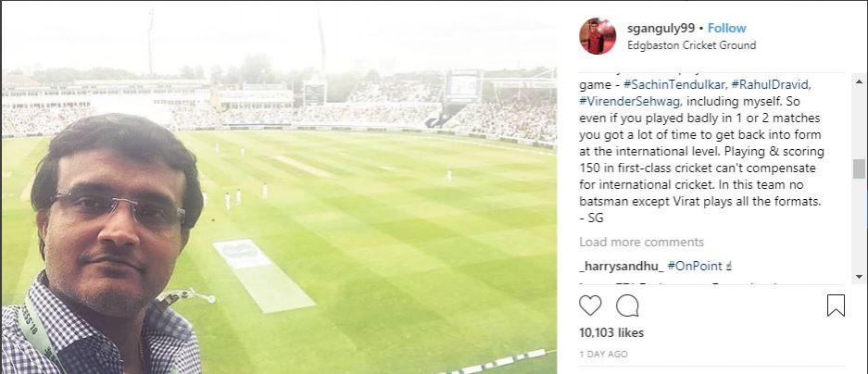The image size is (868, 374).
Task: Visit the #VirenderSehwag hashtag page
Action: click(631, 101)
